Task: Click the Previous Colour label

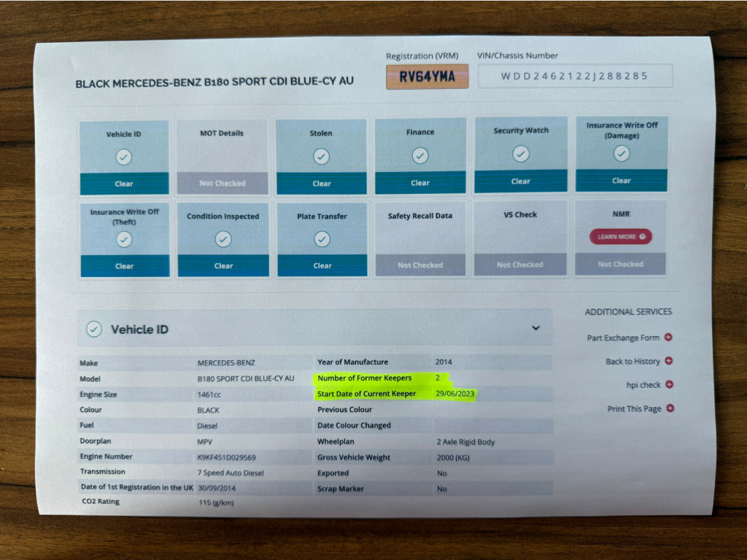Action: pyautogui.click(x=345, y=410)
